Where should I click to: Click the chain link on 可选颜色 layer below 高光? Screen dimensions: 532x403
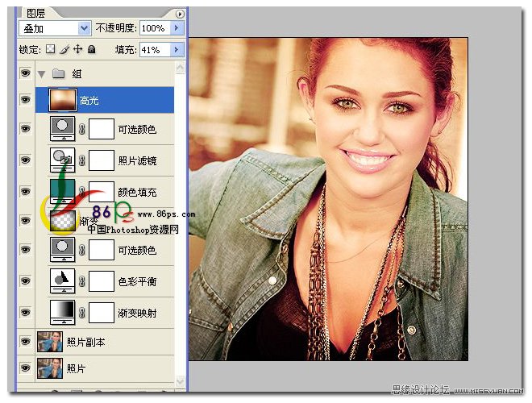[81, 129]
